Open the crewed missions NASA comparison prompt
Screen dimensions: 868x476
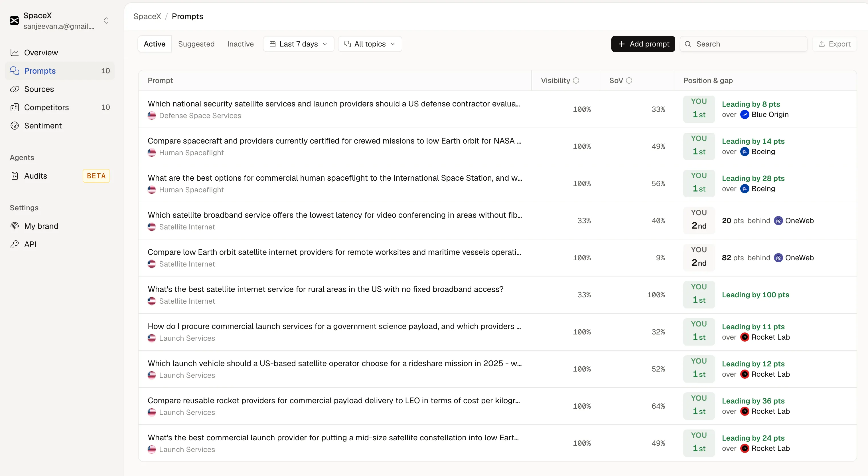334,141
